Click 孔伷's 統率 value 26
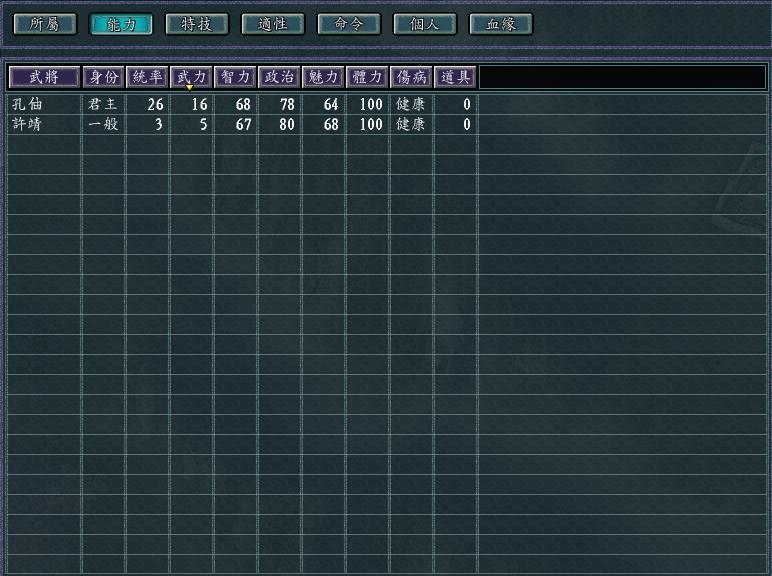This screenshot has width=772, height=576. pyautogui.click(x=155, y=104)
